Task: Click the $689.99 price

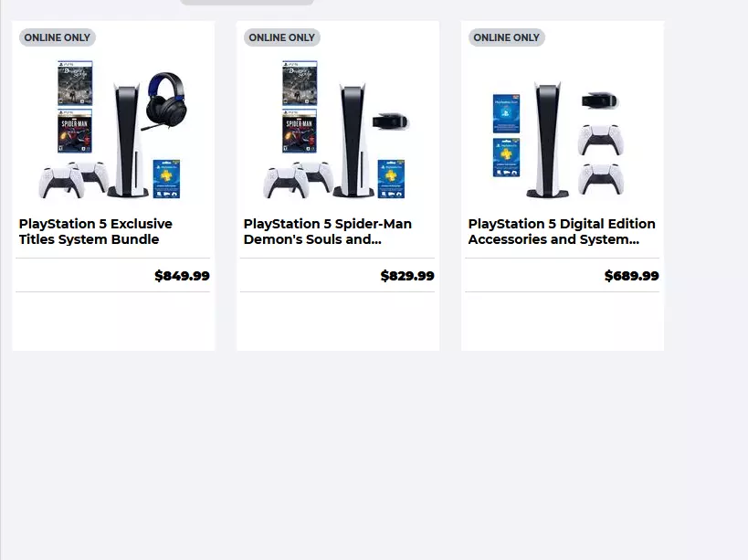Action: [x=632, y=276]
